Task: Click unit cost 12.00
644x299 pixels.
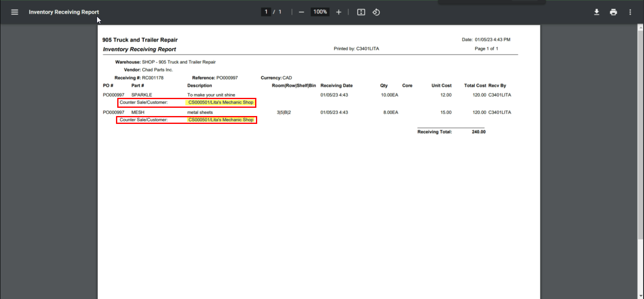Action: [446, 95]
